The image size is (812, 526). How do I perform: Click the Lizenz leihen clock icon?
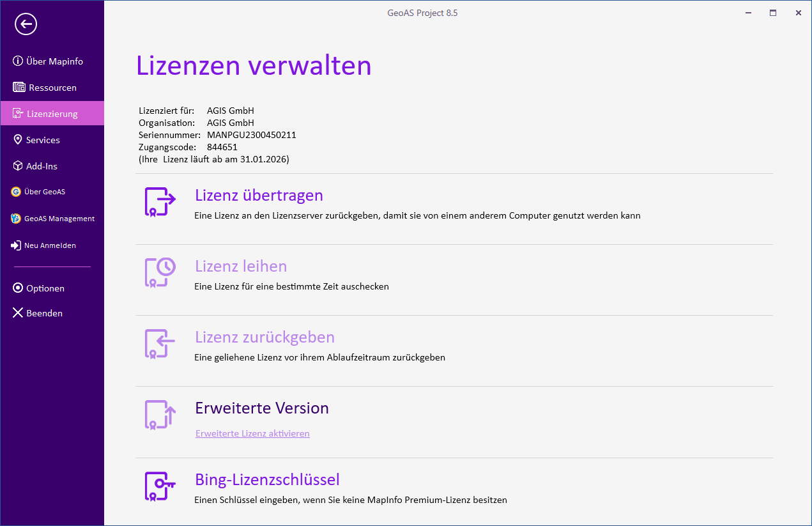(160, 273)
